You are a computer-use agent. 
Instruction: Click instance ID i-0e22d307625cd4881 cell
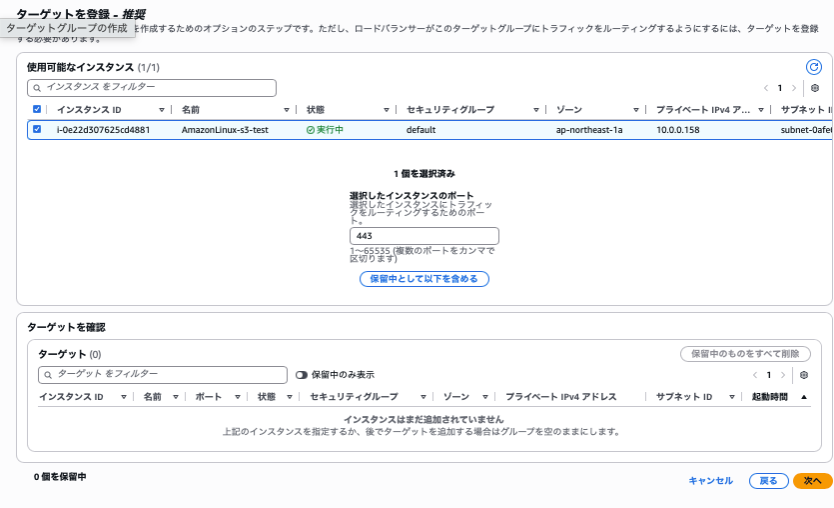point(103,130)
